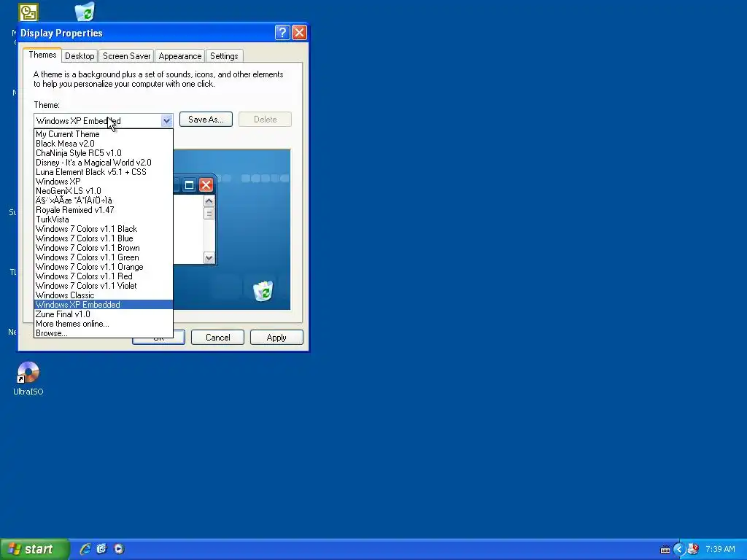The height and width of the screenshot is (560, 747).
Task: Open the Screen Saver tab
Action: [x=126, y=56]
